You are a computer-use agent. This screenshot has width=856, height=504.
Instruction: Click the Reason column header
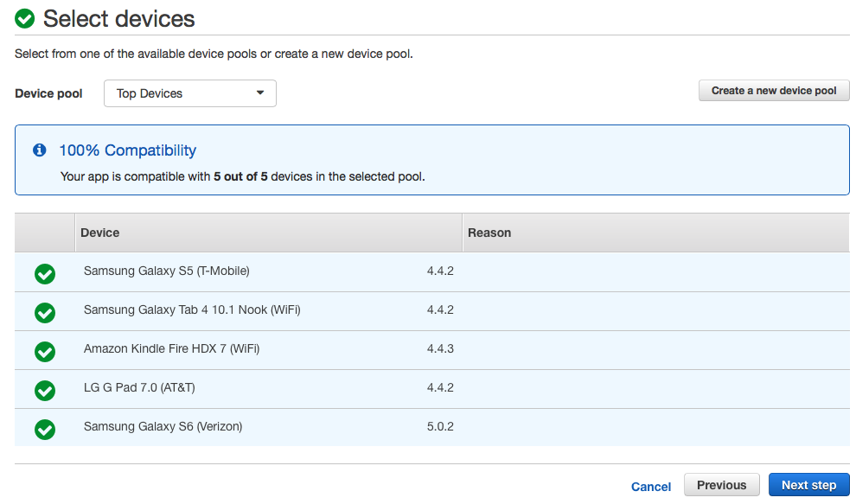[x=489, y=233]
